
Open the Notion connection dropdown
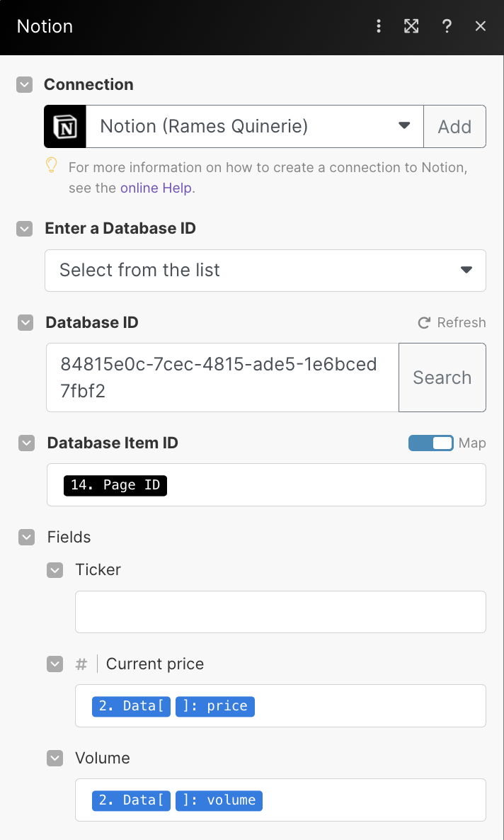pyautogui.click(x=254, y=127)
